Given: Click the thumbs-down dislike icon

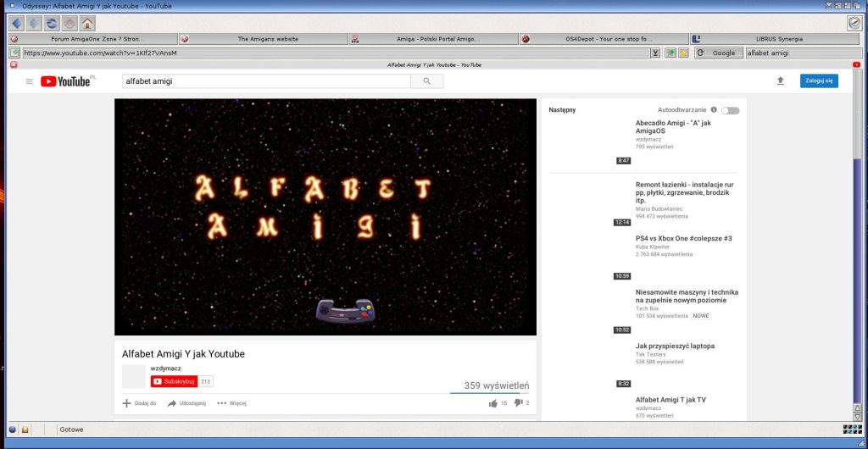Looking at the screenshot, I should (x=518, y=403).
